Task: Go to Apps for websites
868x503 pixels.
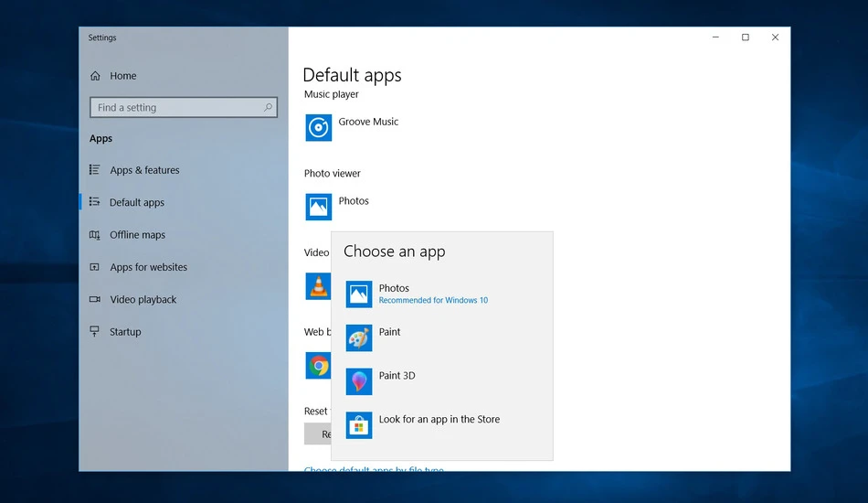Action: pyautogui.click(x=148, y=267)
